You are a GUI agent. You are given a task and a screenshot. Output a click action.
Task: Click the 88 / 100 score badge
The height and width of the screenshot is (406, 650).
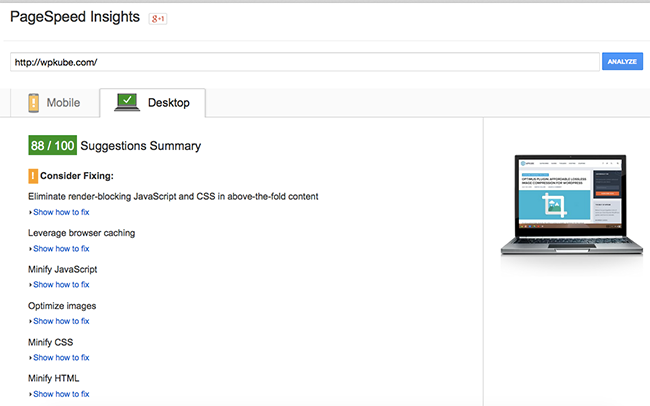(53, 146)
